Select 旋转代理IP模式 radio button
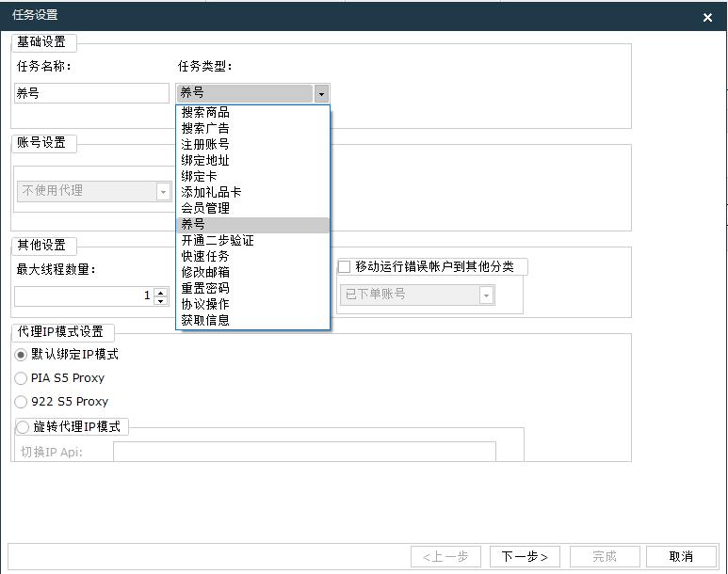This screenshot has height=574, width=728. pyautogui.click(x=23, y=427)
